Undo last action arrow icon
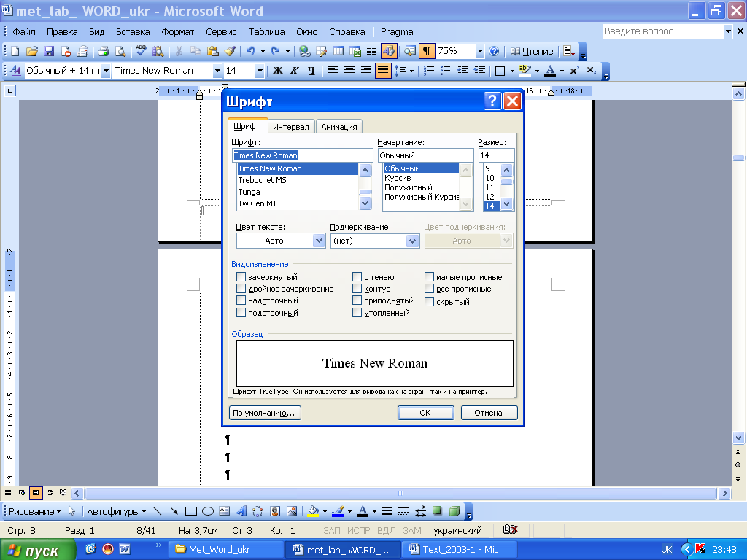Viewport: 747px width, 560px height. tap(251, 51)
